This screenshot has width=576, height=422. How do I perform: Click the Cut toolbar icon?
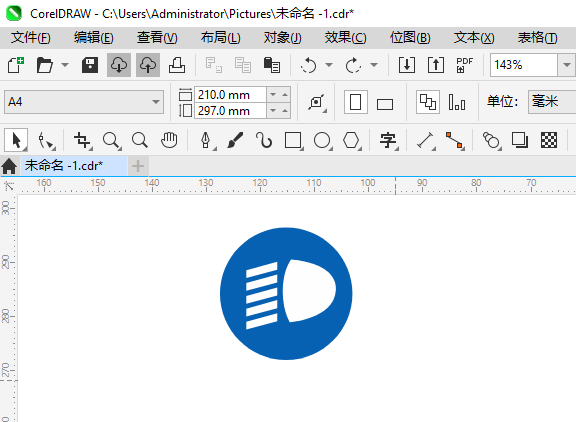point(213,65)
